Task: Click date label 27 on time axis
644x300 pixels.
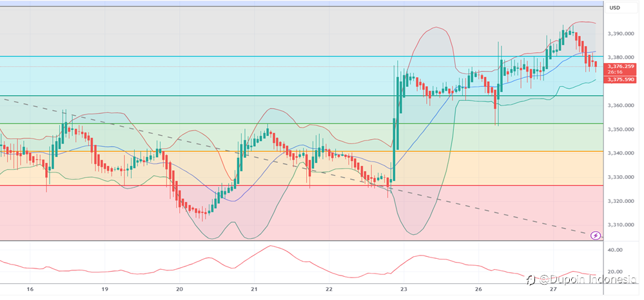Action: click(x=553, y=289)
